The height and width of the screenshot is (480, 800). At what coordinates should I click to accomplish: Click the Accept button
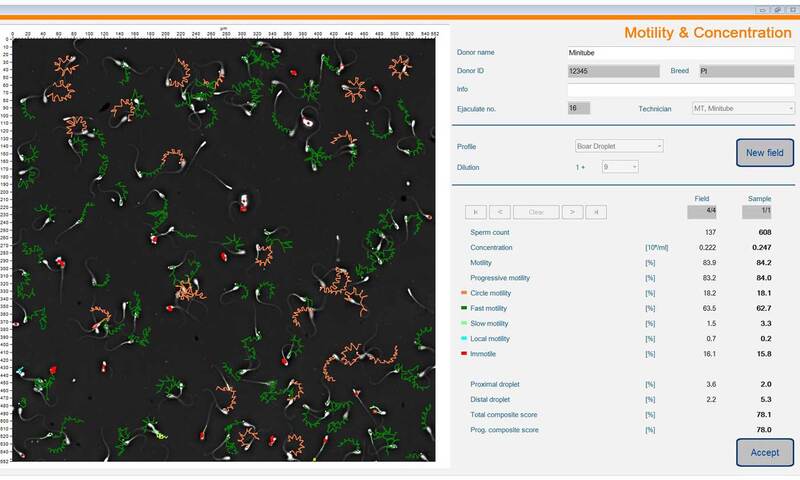point(765,452)
